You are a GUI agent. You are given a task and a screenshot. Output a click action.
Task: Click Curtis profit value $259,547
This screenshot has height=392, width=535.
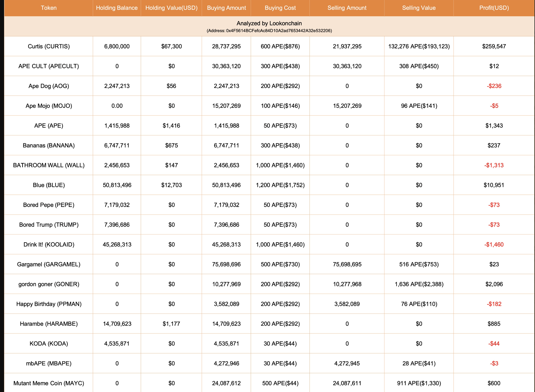click(x=494, y=47)
